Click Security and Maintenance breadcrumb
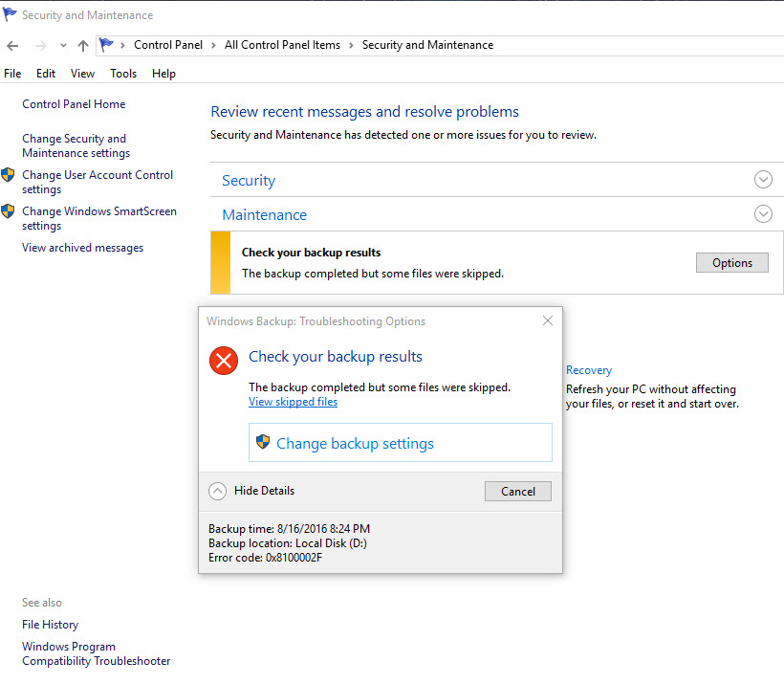Screen dimensions: 784x684 [x=427, y=45]
